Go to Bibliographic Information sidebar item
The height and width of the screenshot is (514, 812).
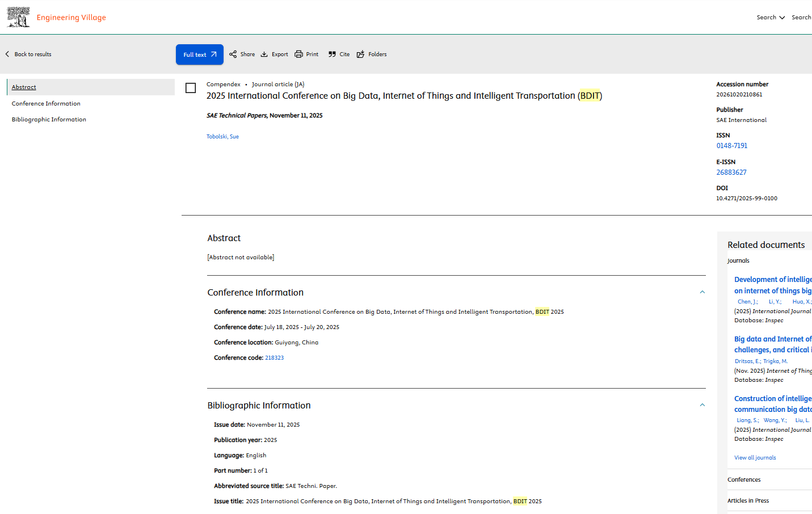pyautogui.click(x=49, y=120)
